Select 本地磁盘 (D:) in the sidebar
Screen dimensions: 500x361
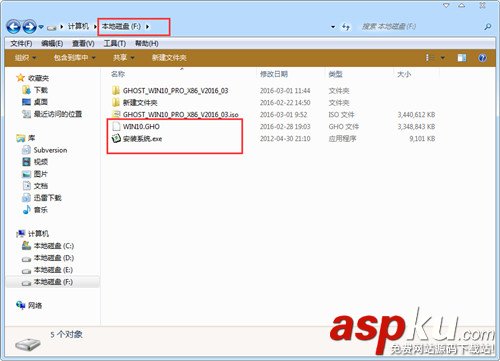(x=54, y=258)
